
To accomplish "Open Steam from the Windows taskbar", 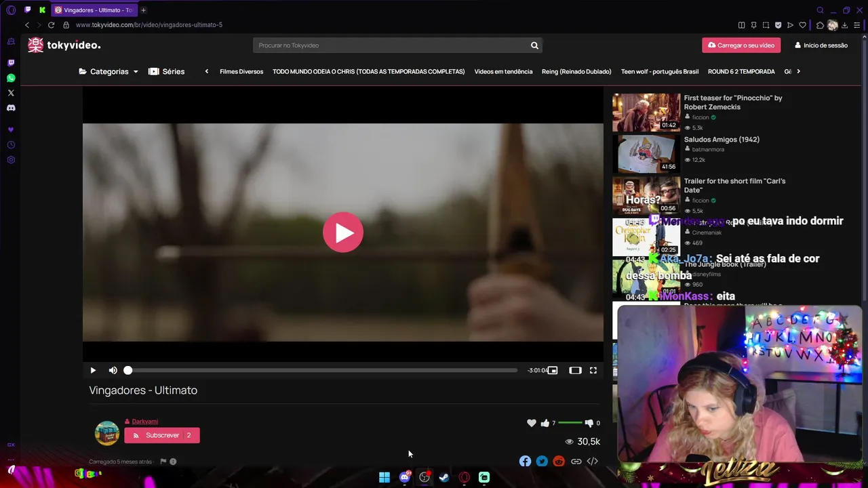I will click(x=444, y=477).
